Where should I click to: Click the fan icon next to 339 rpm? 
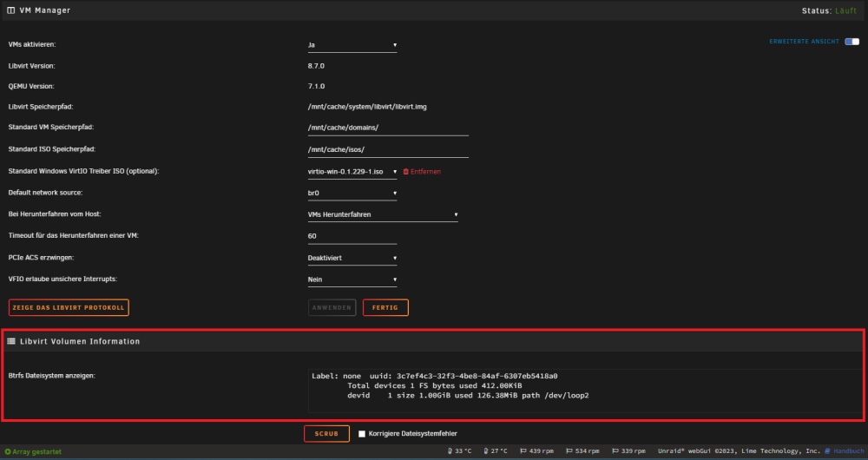pyautogui.click(x=615, y=451)
